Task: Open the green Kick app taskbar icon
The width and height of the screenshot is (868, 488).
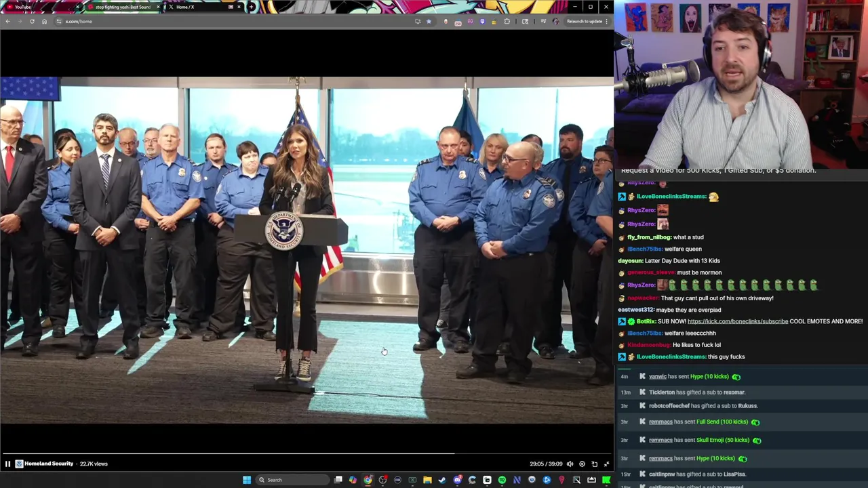Action: 606,480
